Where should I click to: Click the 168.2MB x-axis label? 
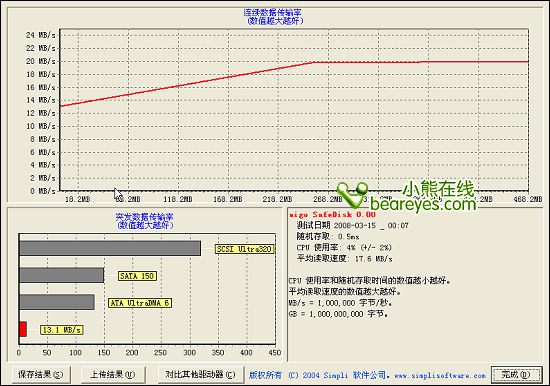point(228,199)
